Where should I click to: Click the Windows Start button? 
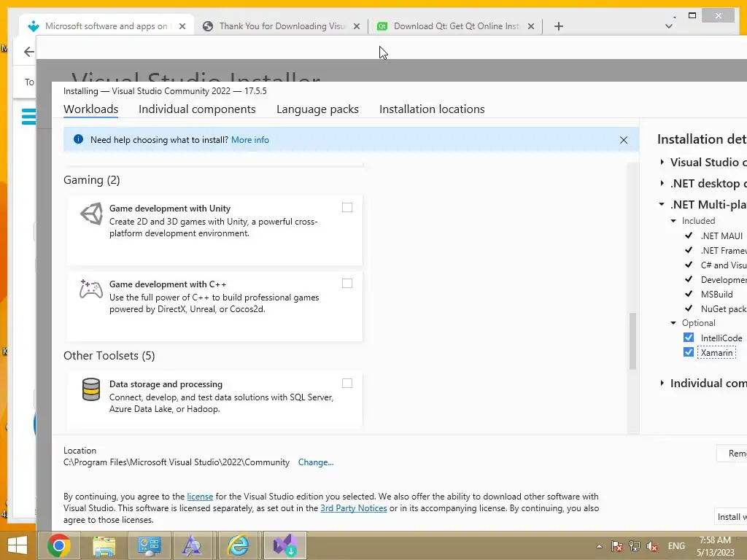click(x=18, y=545)
